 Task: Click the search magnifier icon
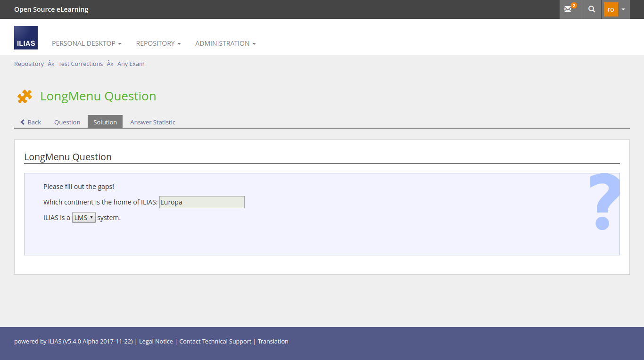[x=592, y=9]
